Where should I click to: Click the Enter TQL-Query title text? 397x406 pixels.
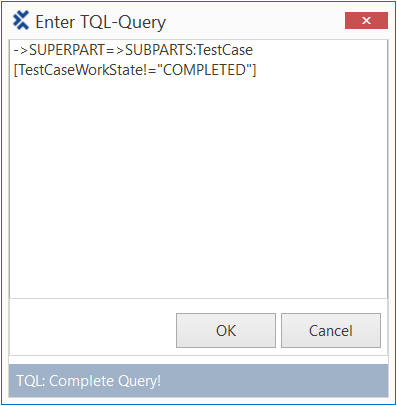click(100, 22)
